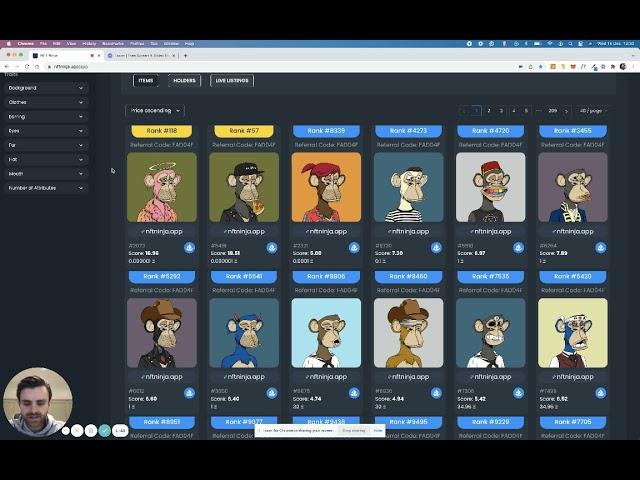Open OpenSea icon on Rank #5541 card
Image resolution: width=640 pixels, height=480 pixels.
pos(272,393)
